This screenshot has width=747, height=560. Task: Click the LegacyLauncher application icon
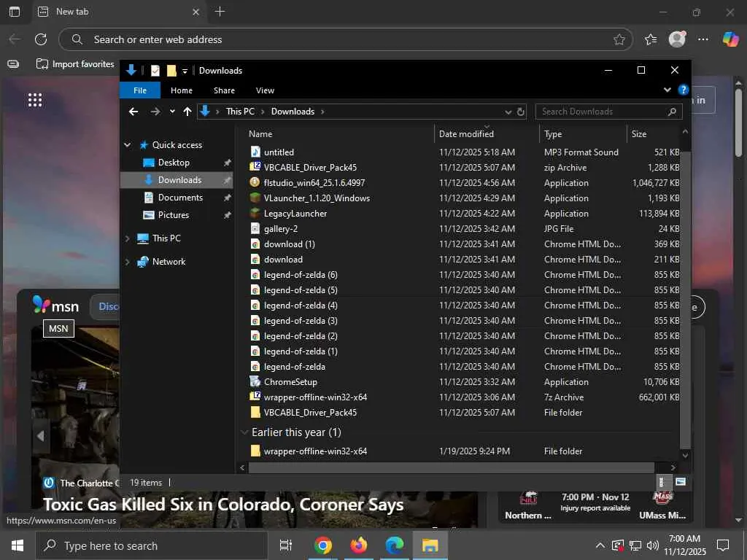255,214
